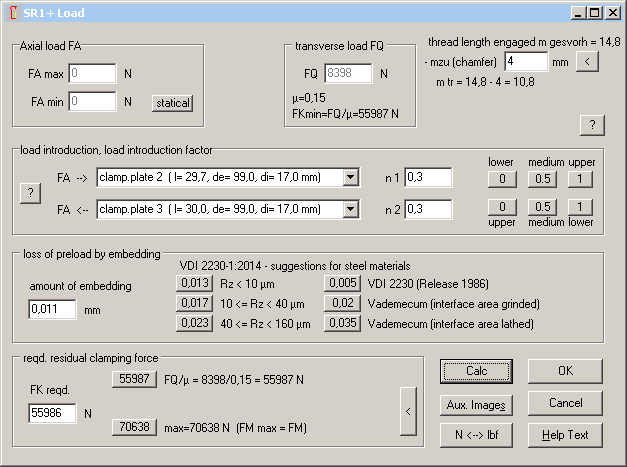Viewport: 627px width, 467px height.
Task: Open Aux. Images
Action: (x=477, y=405)
